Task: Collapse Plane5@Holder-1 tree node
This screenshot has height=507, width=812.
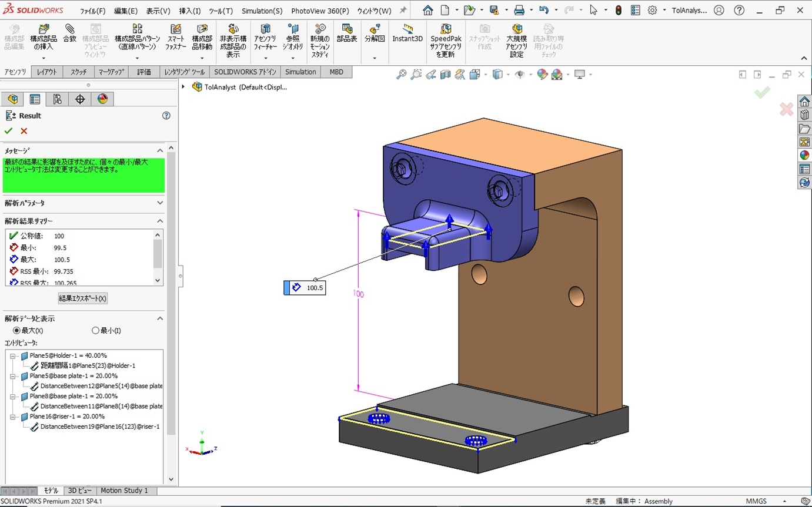Action: point(13,356)
